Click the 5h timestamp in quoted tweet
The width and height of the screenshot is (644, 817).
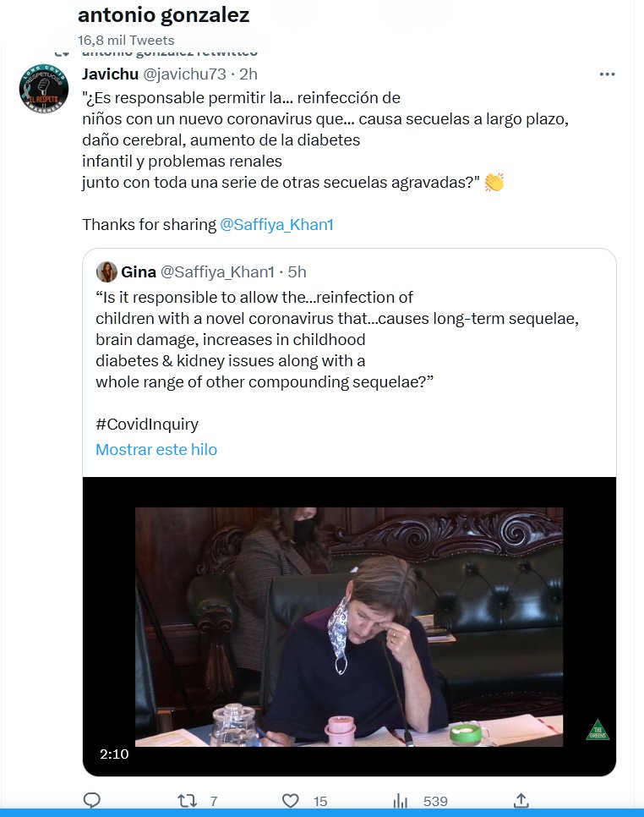[297, 271]
